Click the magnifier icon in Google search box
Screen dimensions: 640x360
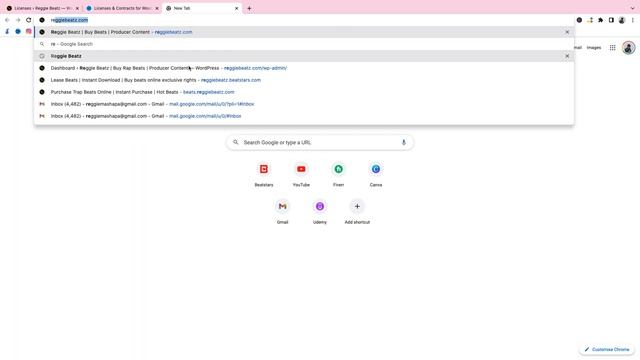click(x=236, y=142)
